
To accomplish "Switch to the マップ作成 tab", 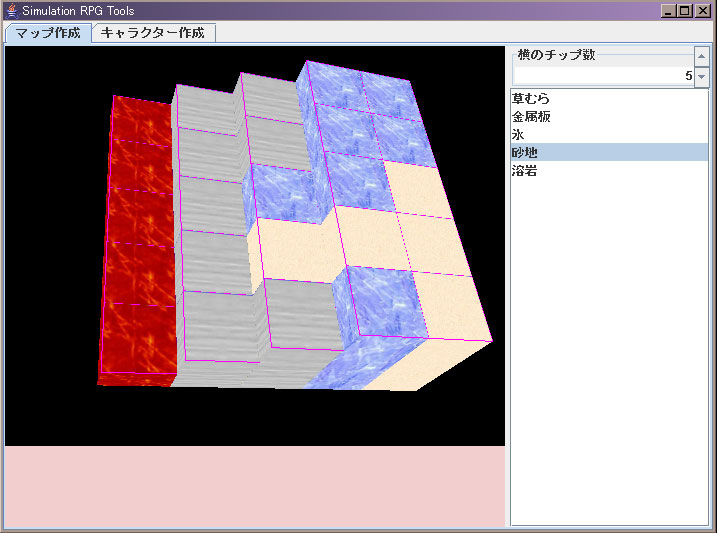I will pos(48,33).
